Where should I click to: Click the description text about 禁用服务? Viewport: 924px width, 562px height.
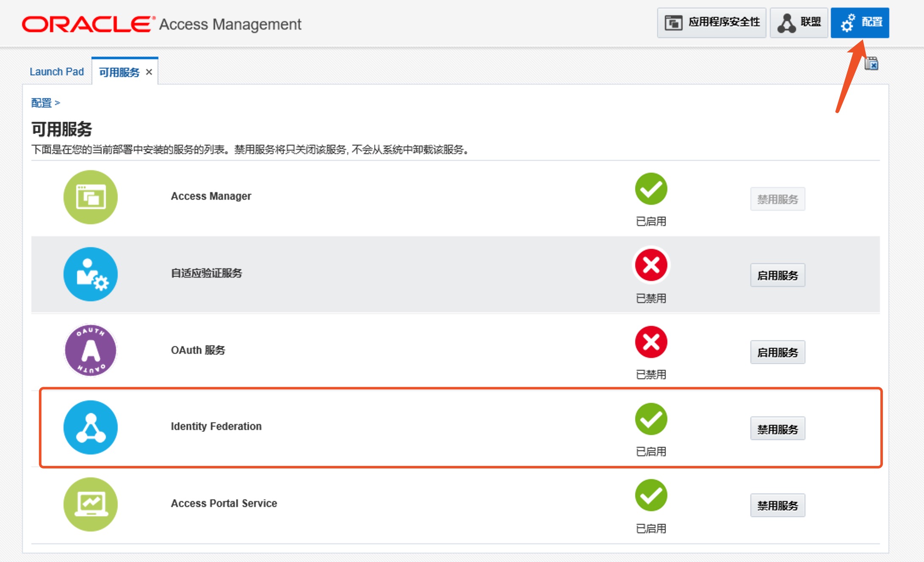point(250,149)
